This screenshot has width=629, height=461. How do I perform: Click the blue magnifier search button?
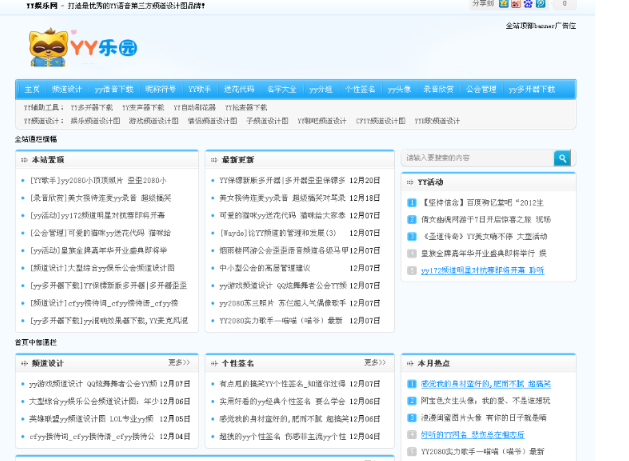562,158
